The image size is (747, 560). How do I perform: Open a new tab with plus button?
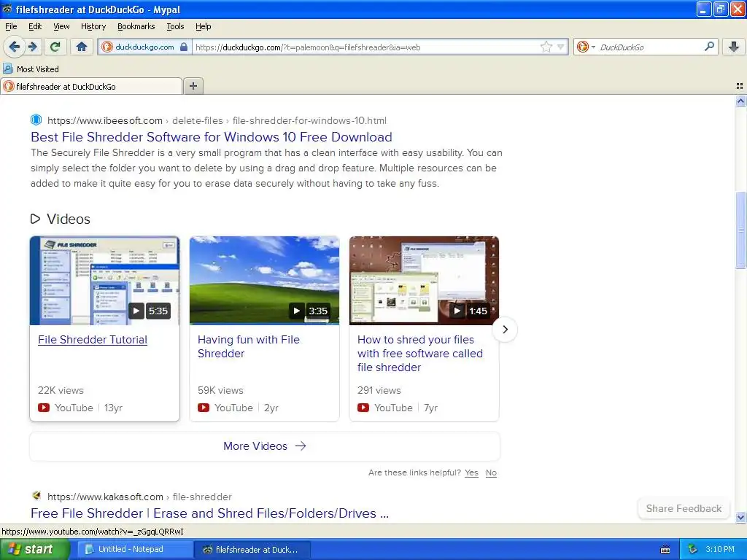click(193, 86)
